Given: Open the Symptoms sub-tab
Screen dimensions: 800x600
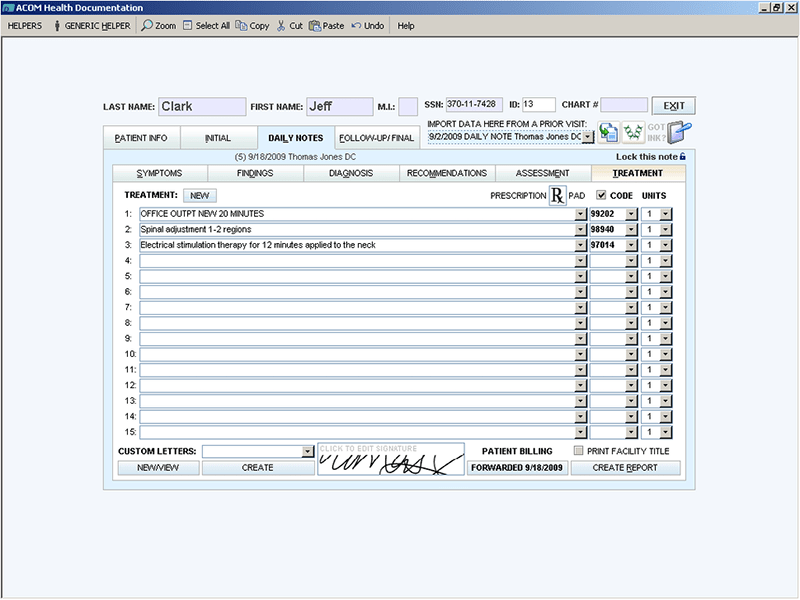Looking at the screenshot, I should (159, 173).
